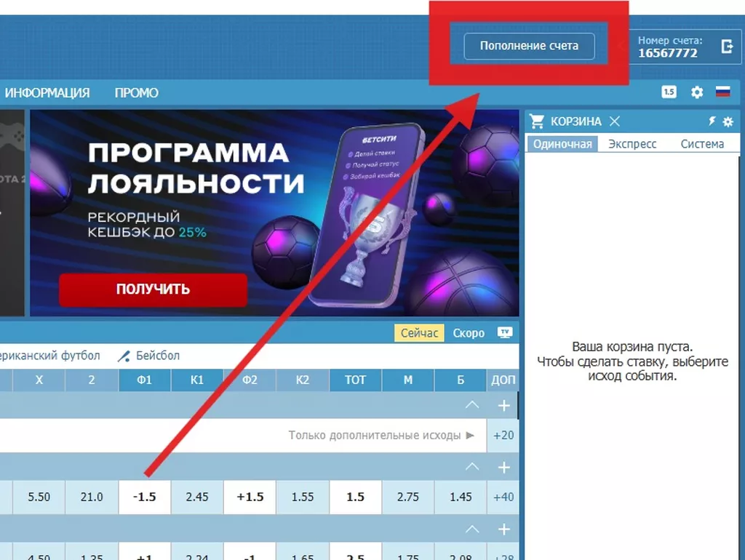
Task: Click the 1.5 odds format icon
Action: click(669, 92)
